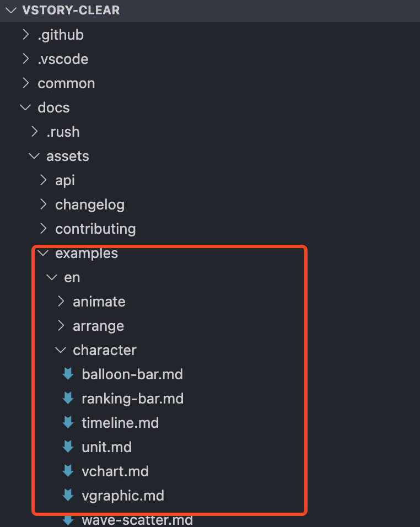
Task: Click the markdown icon beside unit.md
Action: (68, 447)
